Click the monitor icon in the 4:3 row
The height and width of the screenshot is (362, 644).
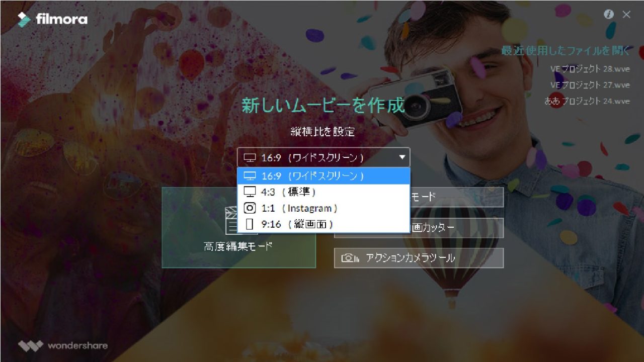click(x=250, y=192)
